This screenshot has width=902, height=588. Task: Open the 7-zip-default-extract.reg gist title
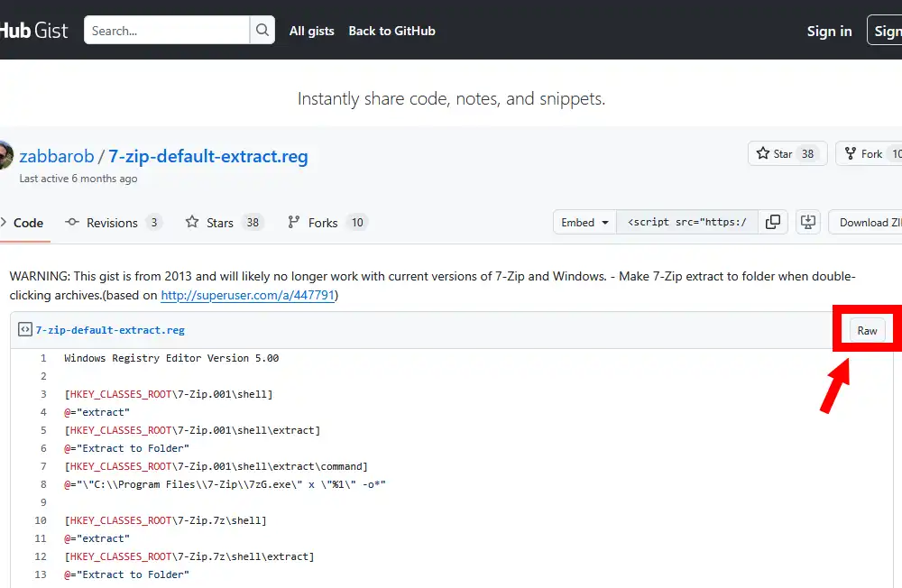[208, 156]
